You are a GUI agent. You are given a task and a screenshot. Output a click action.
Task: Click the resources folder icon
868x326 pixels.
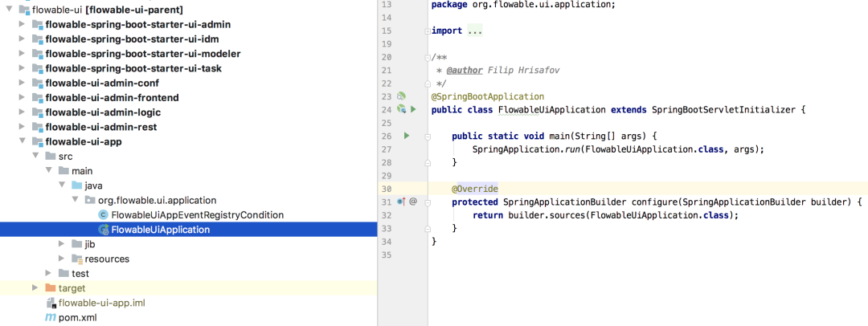[x=76, y=259]
